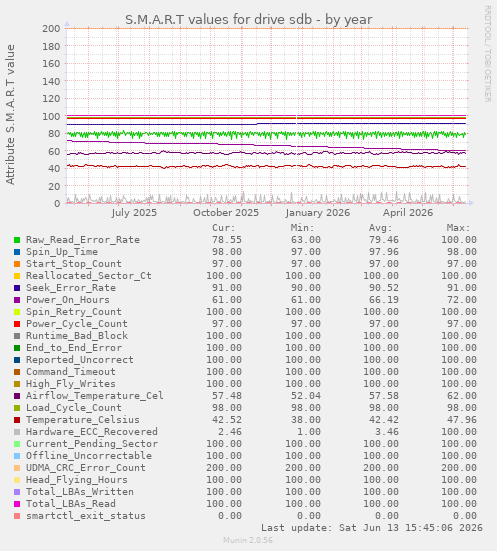Click the blue Spin_Up_Time legend swatch
The height and width of the screenshot is (551, 497).
pos(17,252)
